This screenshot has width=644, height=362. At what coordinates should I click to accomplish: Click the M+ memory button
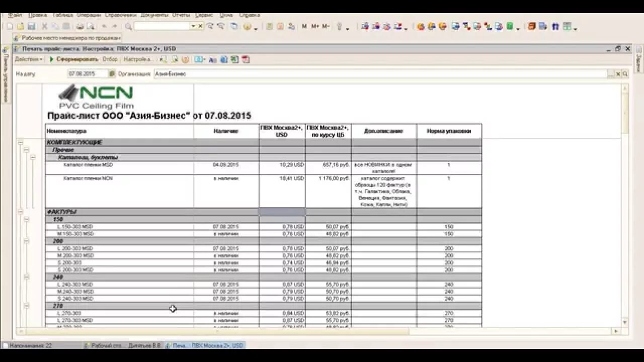(x=315, y=26)
